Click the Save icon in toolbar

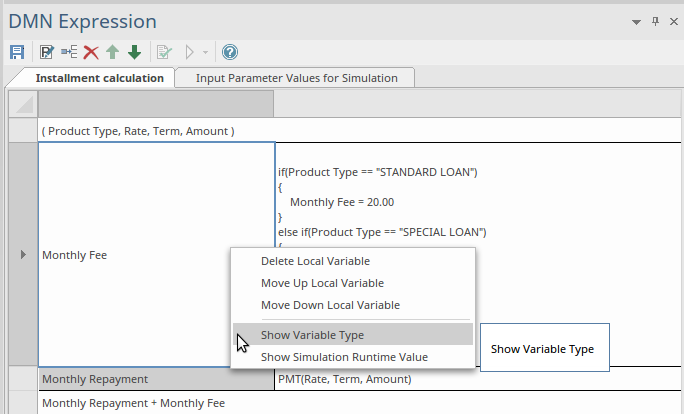coord(17,52)
